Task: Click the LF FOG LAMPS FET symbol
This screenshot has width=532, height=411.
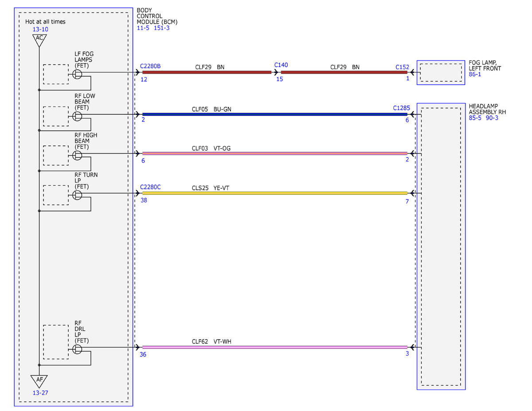Action: 77,74
